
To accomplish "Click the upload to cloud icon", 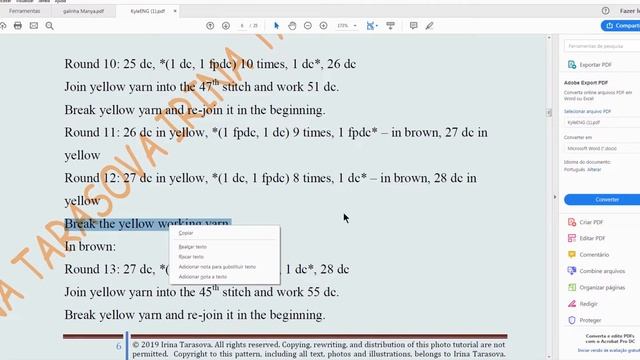I will 3,26.
